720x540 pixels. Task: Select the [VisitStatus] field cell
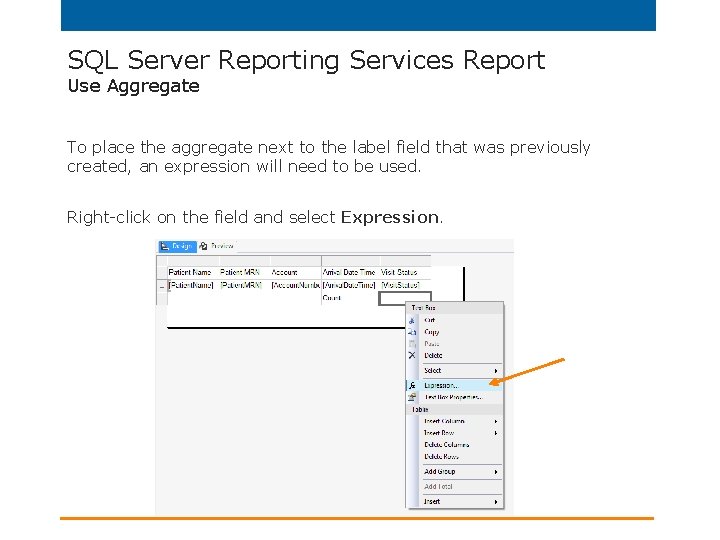tap(405, 285)
